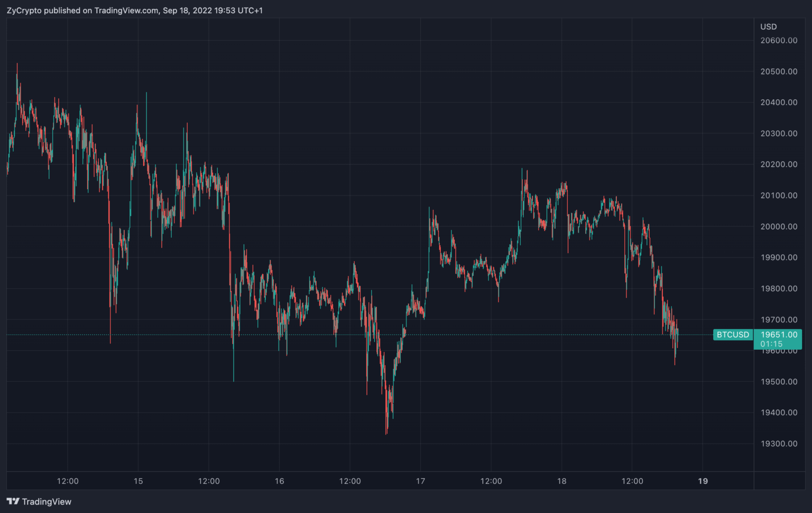Click price axis label 19700.00
Viewport: 812px width, 513px height.
pos(779,320)
